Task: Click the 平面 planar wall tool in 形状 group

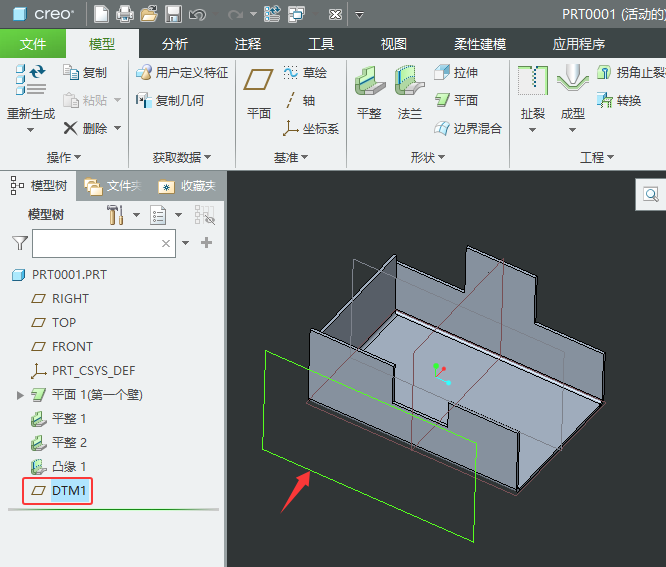Action: coord(456,101)
